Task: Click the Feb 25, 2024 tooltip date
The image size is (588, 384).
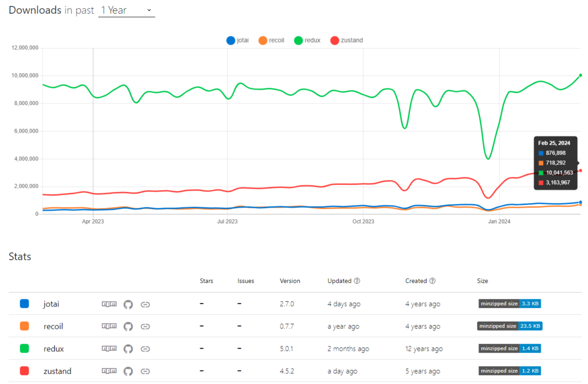Action: click(x=554, y=143)
